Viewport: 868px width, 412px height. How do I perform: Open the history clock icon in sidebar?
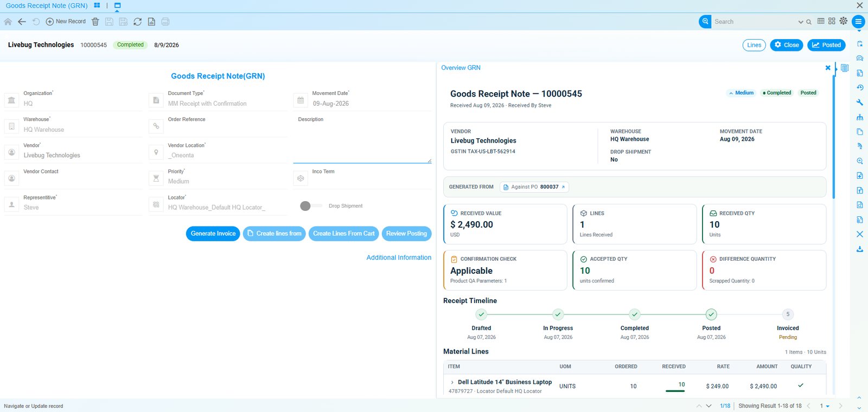coord(859,87)
